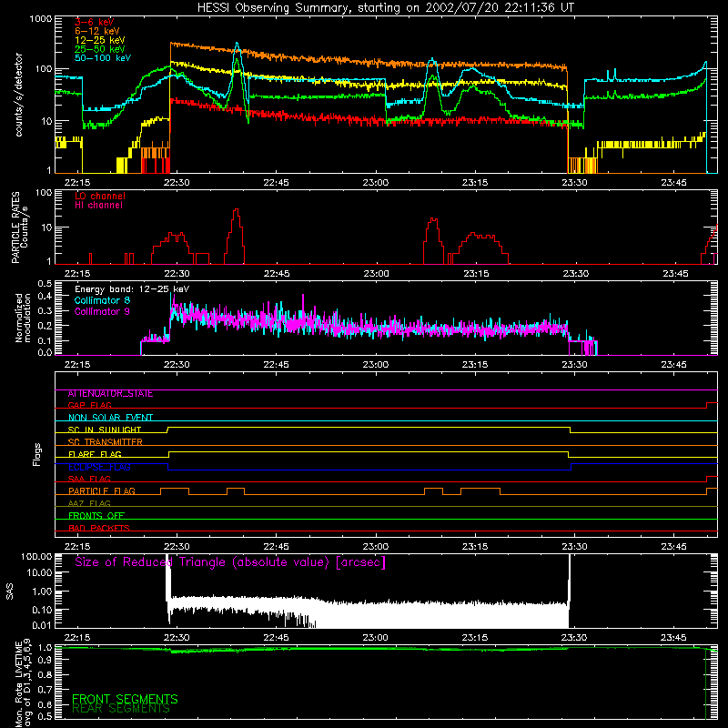The height and width of the screenshot is (728, 728).
Task: Click the 22:45 tick under the modulation panel
Action: 277,365
